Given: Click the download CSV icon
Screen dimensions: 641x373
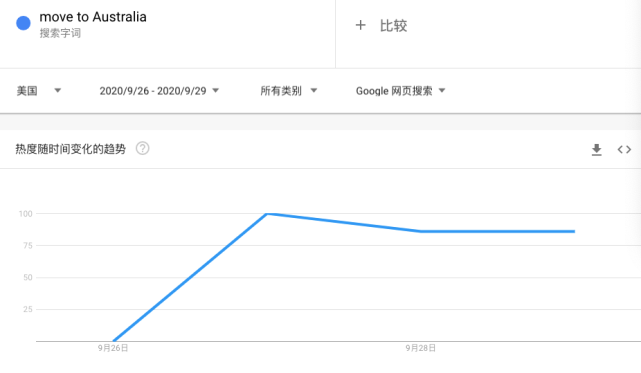Looking at the screenshot, I should pyautogui.click(x=596, y=150).
